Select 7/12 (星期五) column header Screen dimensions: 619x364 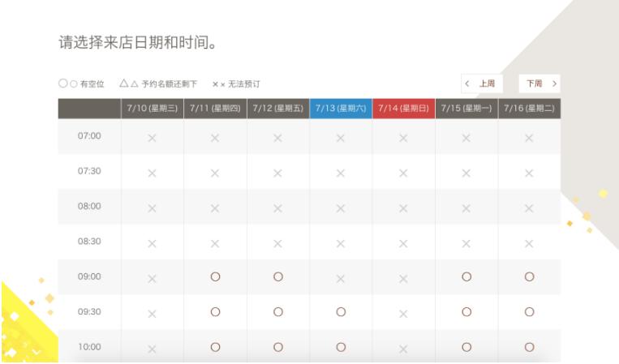coord(278,109)
